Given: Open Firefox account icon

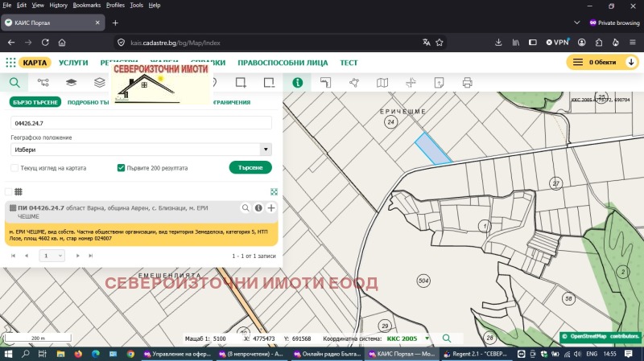Looking at the screenshot, I should click(581, 43).
